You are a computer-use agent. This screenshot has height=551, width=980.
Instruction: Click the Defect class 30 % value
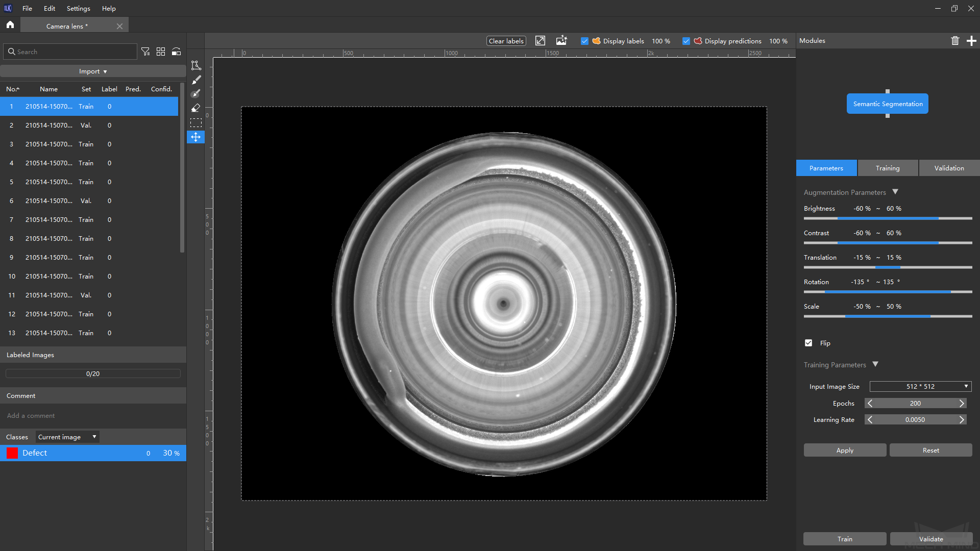(171, 453)
